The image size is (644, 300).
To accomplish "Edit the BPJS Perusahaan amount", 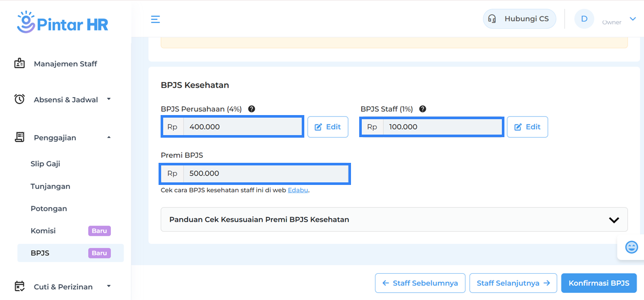I will tap(327, 127).
